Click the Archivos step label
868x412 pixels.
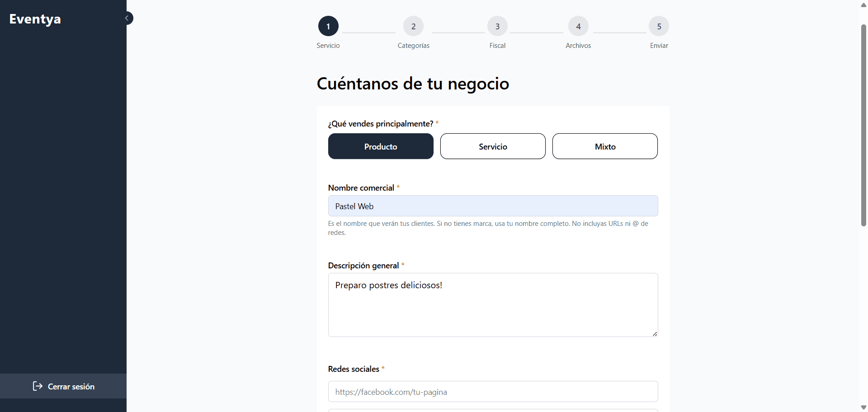[x=578, y=45]
